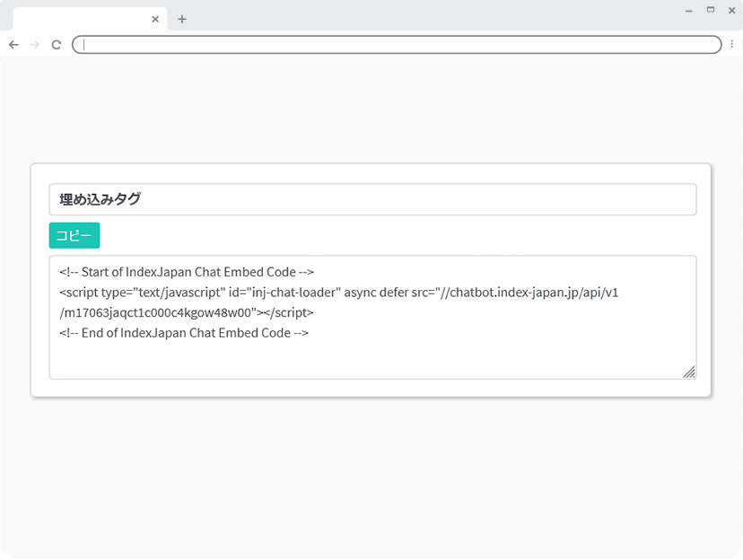Go forward to the next page
743x560 pixels.
tap(35, 45)
